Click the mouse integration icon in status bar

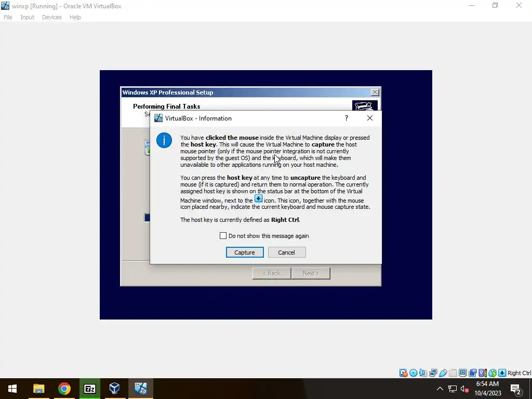coord(493,373)
